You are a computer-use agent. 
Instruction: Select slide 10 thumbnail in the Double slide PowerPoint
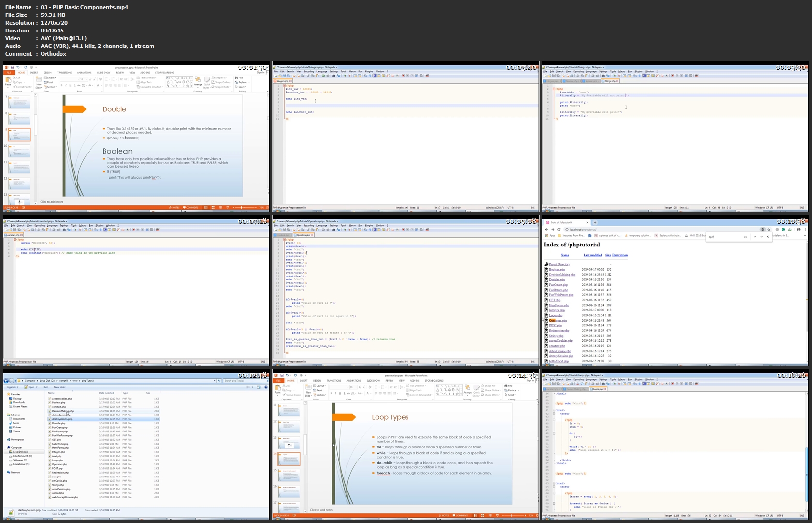click(x=19, y=151)
